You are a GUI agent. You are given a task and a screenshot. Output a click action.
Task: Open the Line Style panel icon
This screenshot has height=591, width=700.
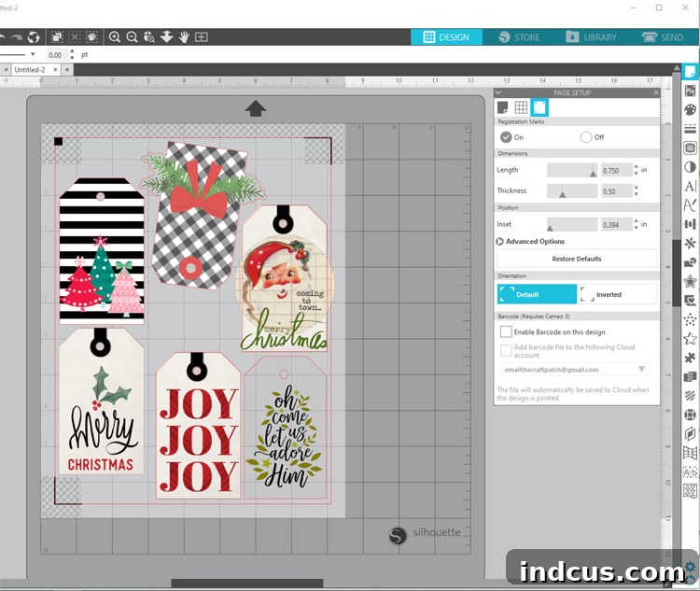[x=690, y=129]
